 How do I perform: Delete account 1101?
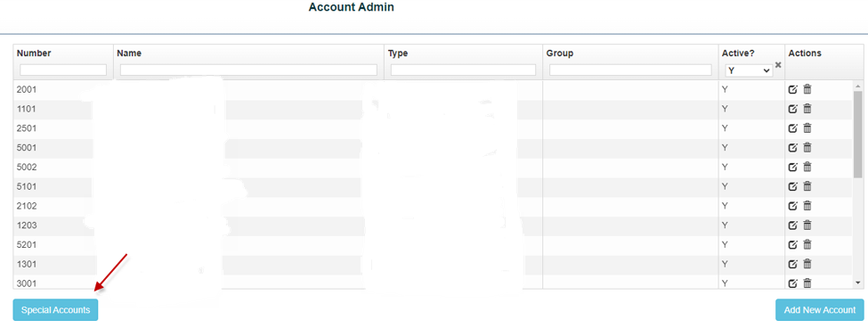807,109
